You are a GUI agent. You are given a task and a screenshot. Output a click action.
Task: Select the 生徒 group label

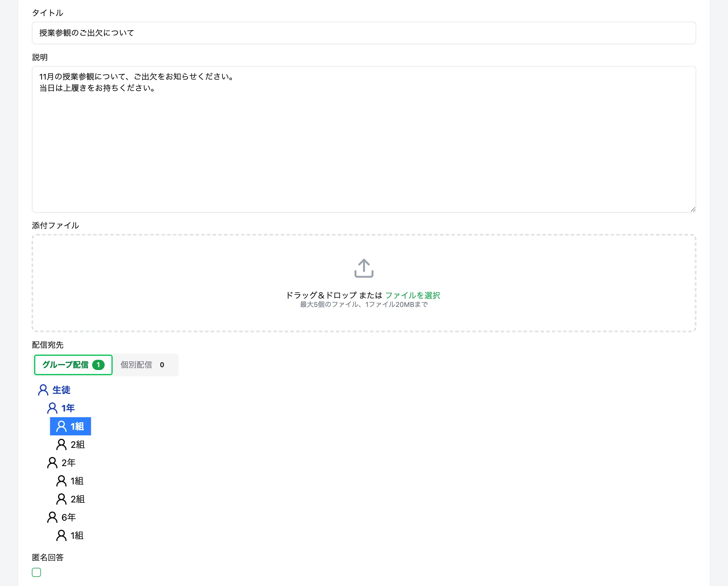tap(61, 390)
